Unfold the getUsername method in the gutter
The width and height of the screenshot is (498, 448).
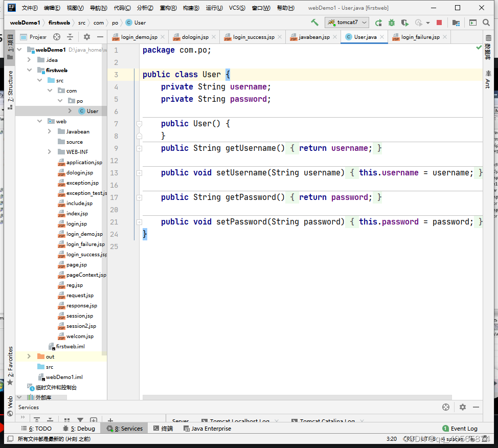pos(139,148)
